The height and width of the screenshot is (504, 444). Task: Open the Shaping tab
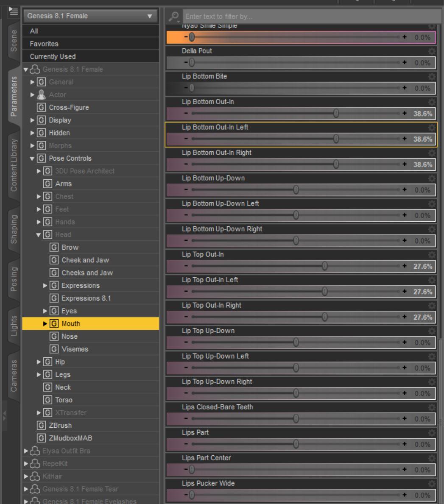[x=14, y=229]
